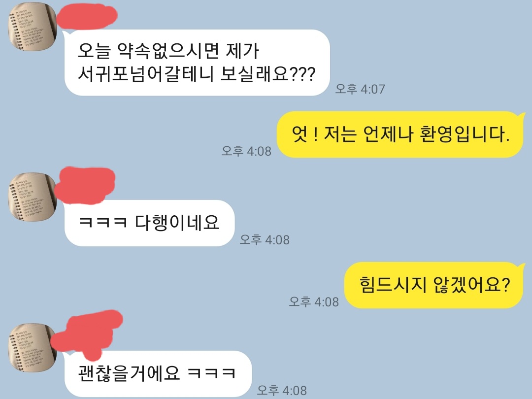Click 오후 4:08 timestamp beside 다행이네요
Screen dimensions: 532x399
(265, 239)
